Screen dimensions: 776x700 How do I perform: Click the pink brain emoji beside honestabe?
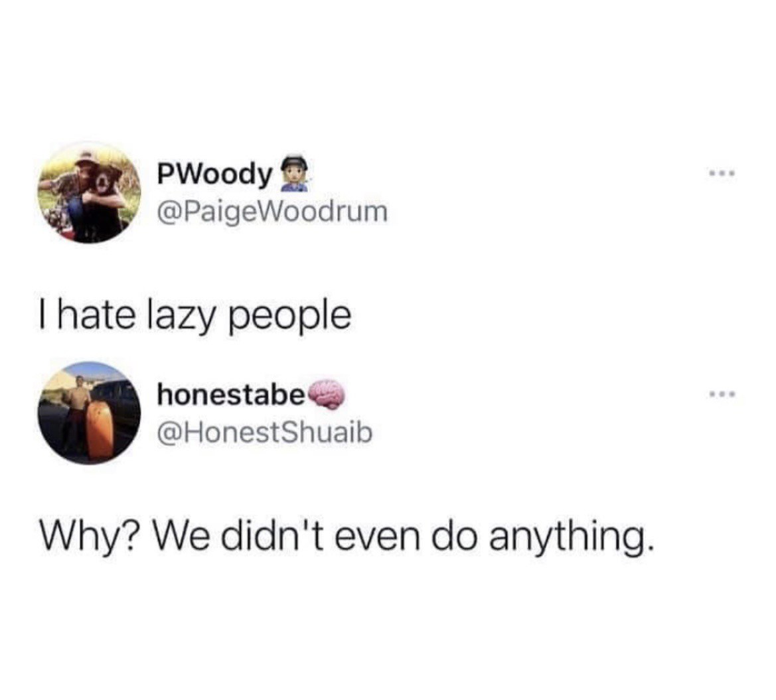pyautogui.click(x=326, y=394)
